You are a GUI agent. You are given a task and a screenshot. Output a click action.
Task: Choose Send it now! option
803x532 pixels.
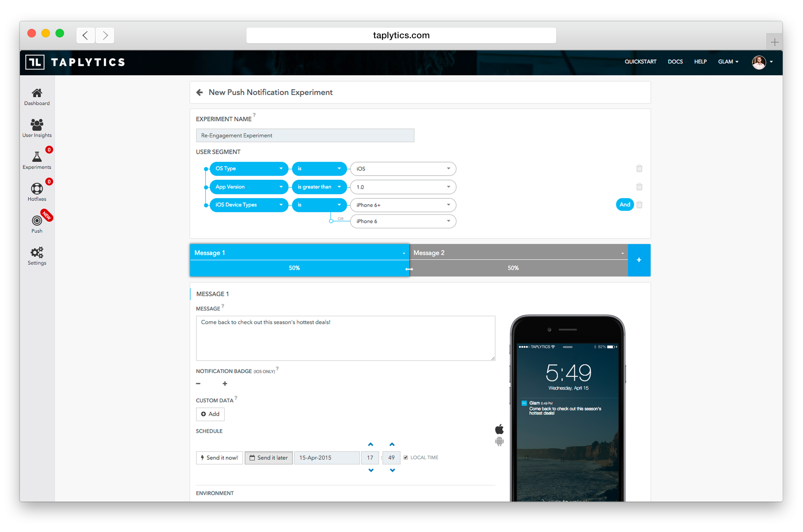219,458
